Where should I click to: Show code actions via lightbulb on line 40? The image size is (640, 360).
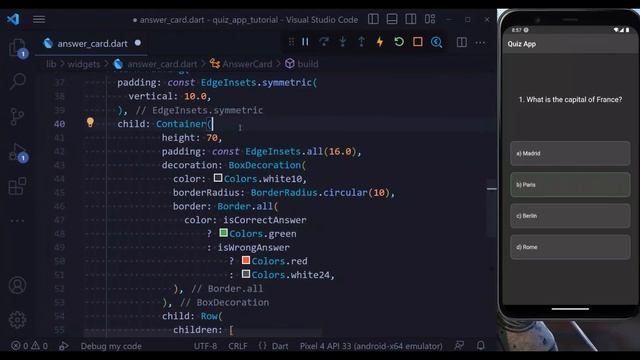(90, 122)
